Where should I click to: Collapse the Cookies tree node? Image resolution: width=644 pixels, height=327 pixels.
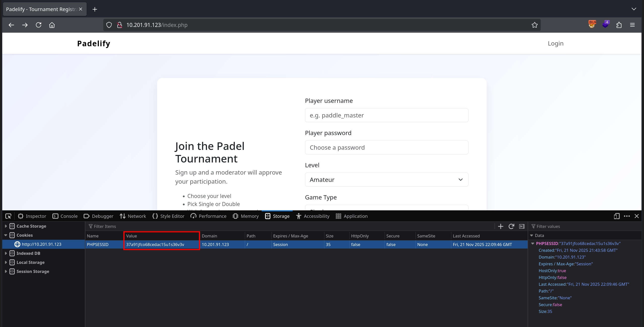point(6,235)
